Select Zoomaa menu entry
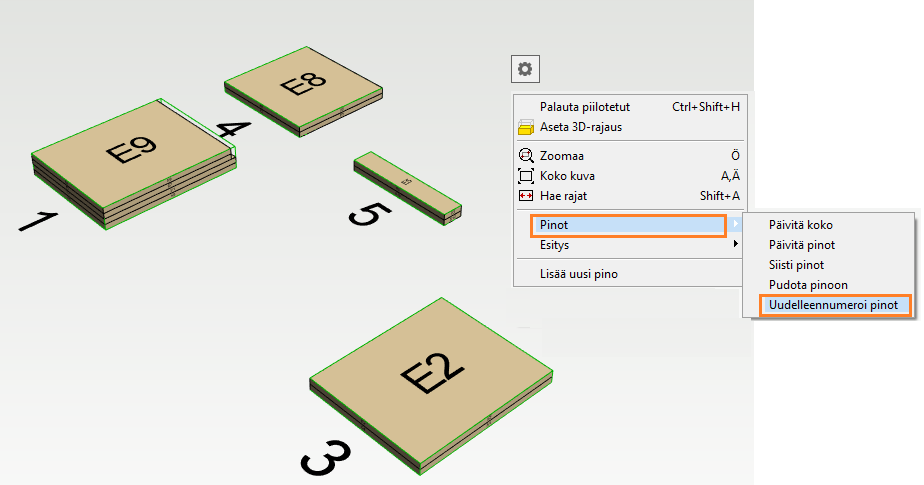The image size is (924, 485). [x=628, y=156]
